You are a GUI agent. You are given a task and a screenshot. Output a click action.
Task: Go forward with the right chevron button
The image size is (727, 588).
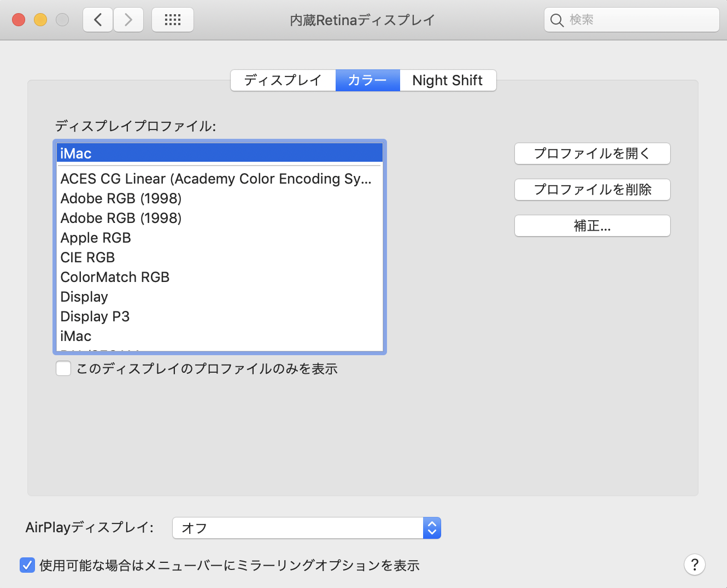[128, 20]
